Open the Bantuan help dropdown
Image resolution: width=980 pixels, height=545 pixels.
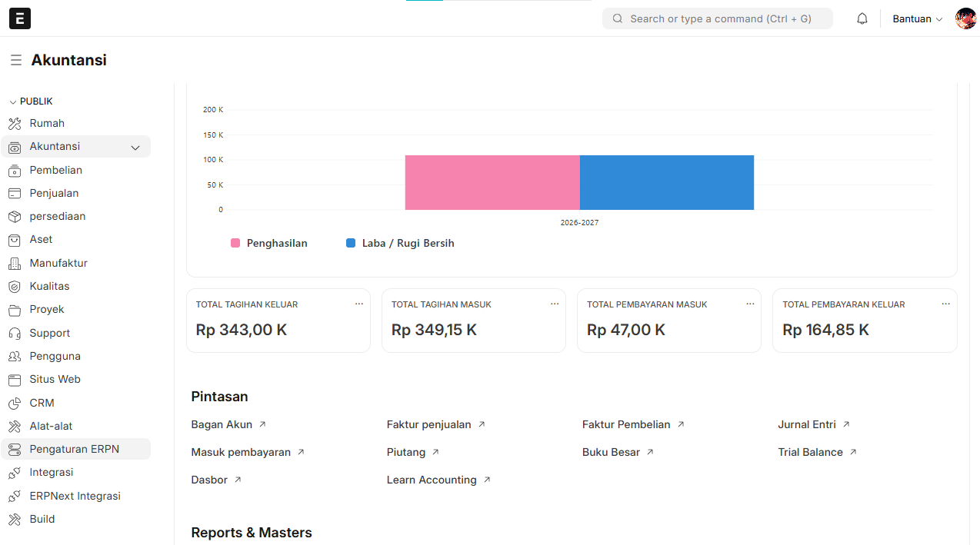click(x=917, y=18)
